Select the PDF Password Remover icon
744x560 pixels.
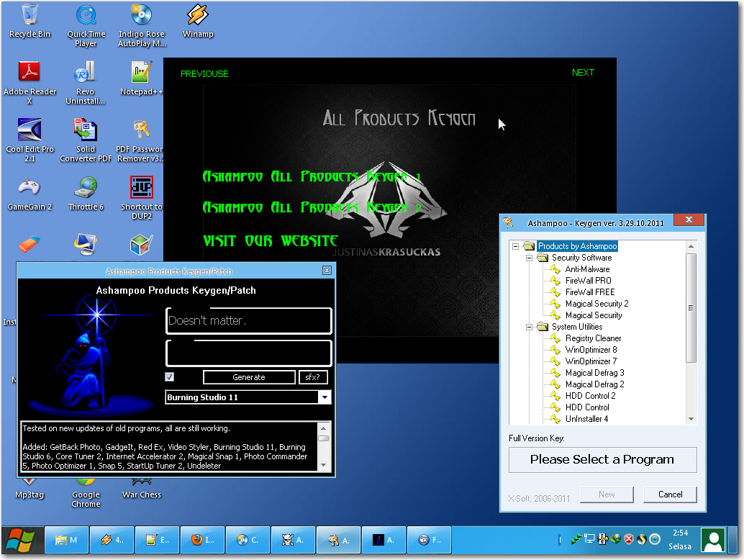pos(140,140)
